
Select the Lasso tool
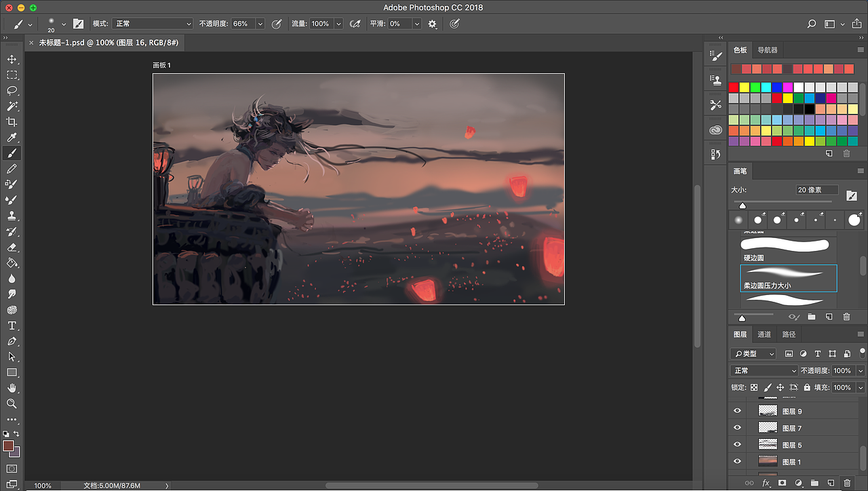[12, 91]
